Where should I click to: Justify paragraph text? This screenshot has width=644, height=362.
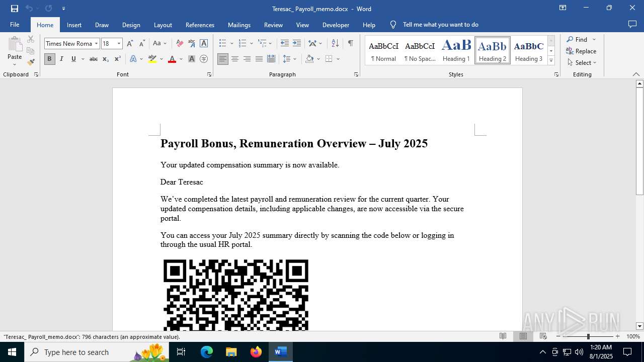259,59
